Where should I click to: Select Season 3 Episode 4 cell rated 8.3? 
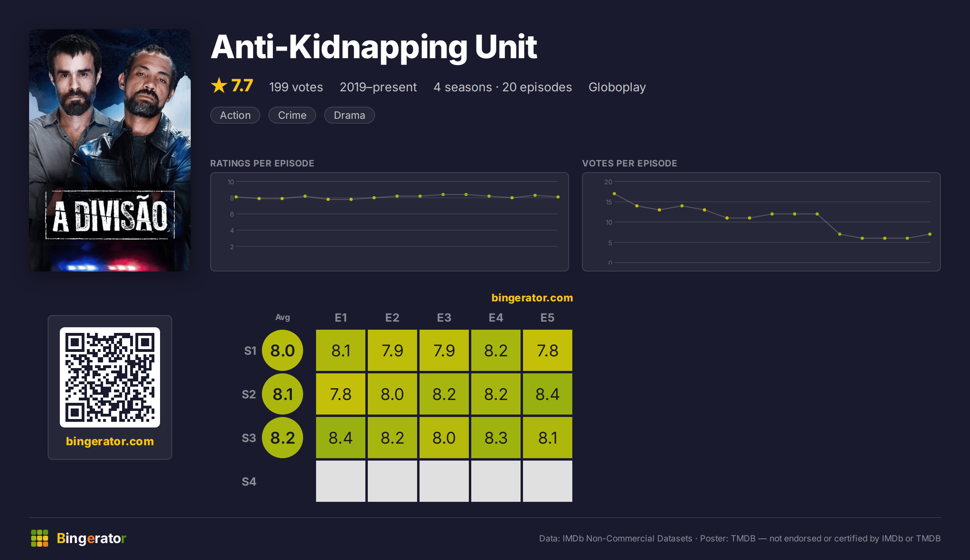[x=496, y=438]
